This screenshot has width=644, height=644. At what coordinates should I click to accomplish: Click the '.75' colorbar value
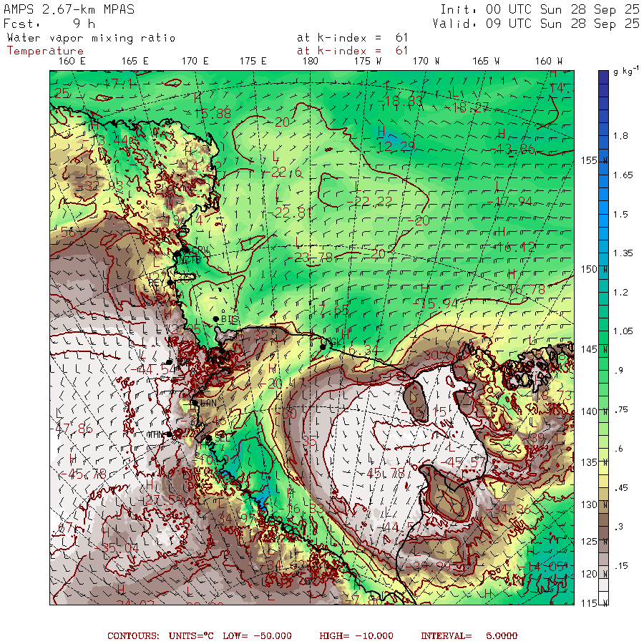click(621, 409)
